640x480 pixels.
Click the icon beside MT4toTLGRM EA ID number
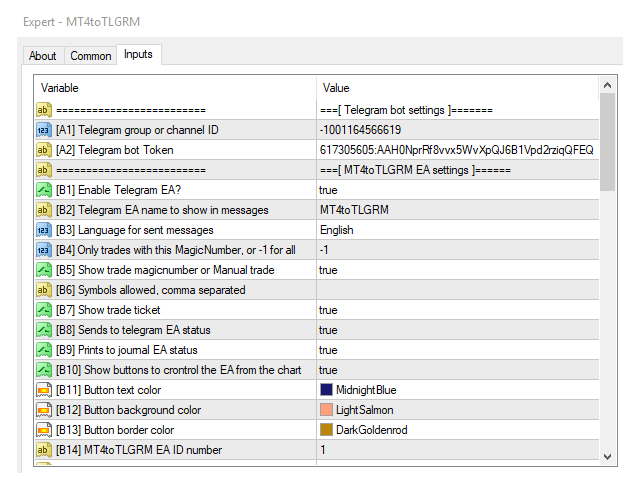pos(44,450)
